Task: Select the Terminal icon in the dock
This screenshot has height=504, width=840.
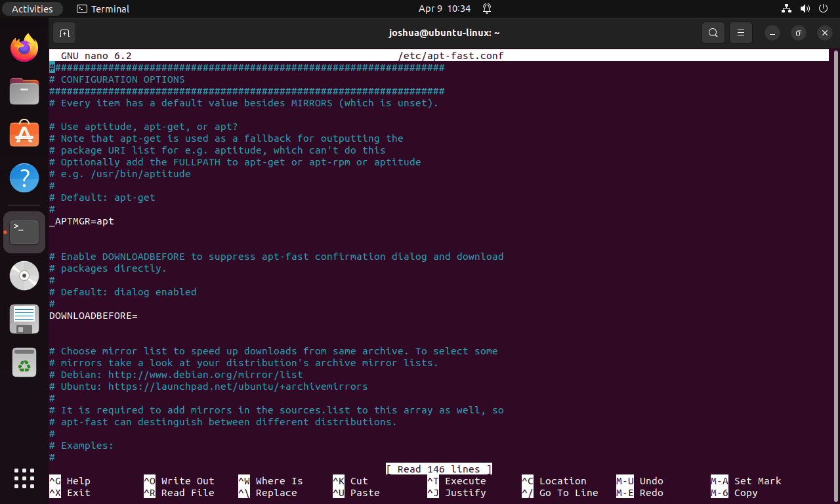Action: tap(24, 232)
